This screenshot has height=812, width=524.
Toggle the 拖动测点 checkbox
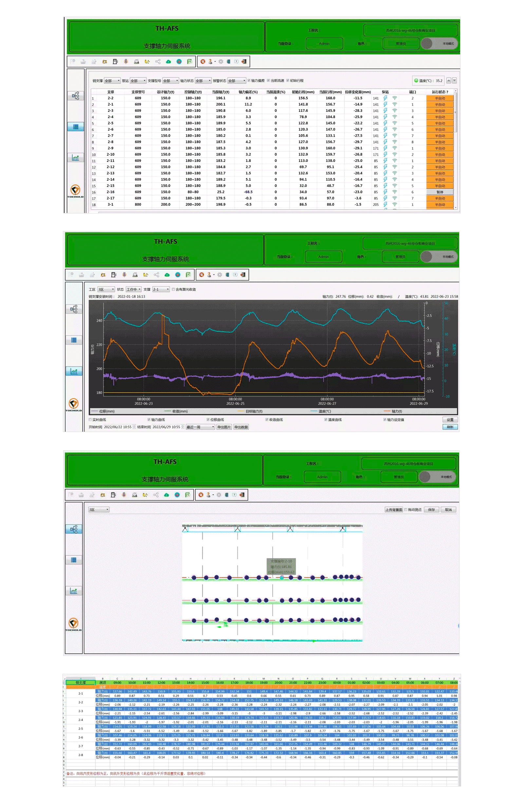click(405, 509)
